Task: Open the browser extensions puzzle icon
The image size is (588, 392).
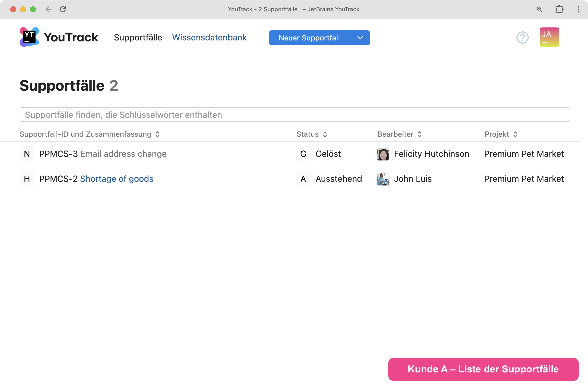Action: tap(559, 9)
